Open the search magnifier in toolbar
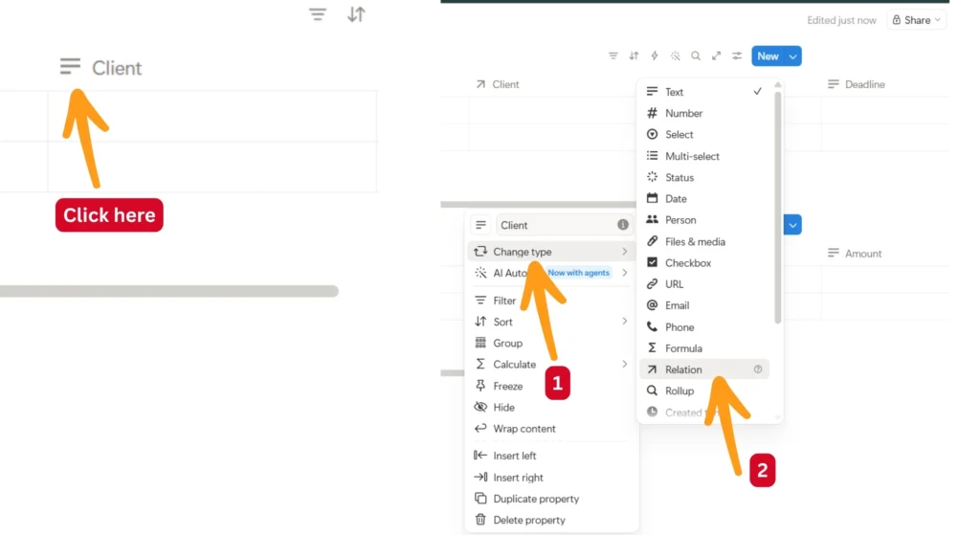 point(696,56)
